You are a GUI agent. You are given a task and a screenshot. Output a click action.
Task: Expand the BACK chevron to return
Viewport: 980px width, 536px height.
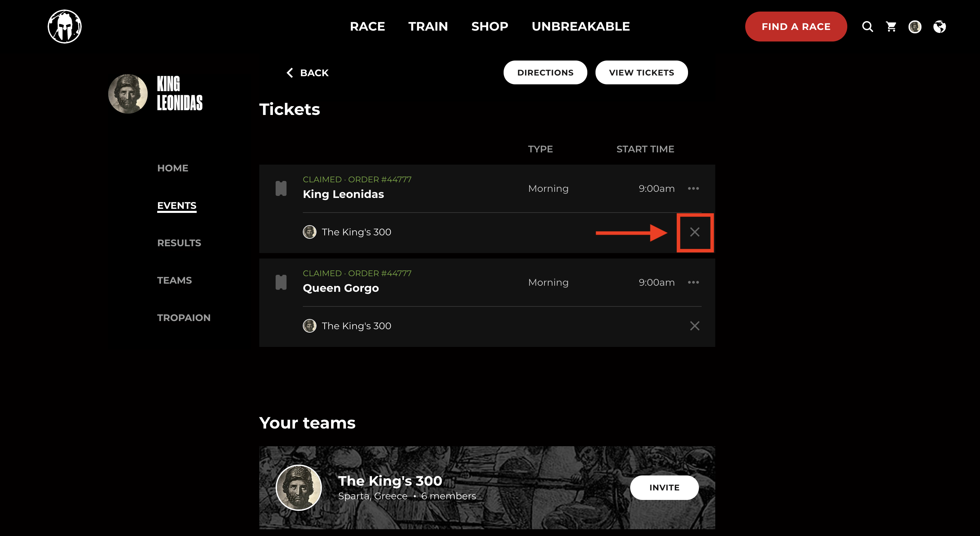(290, 72)
